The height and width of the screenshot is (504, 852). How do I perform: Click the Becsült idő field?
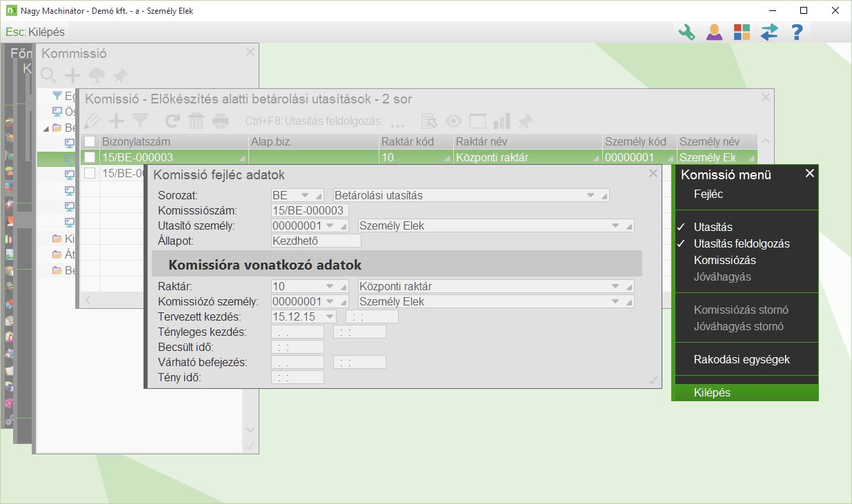coord(298,347)
